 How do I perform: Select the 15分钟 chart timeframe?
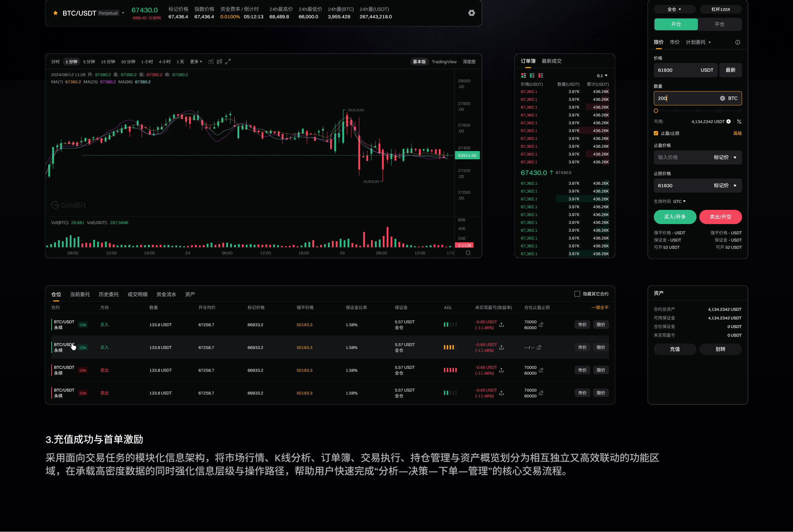pos(108,61)
